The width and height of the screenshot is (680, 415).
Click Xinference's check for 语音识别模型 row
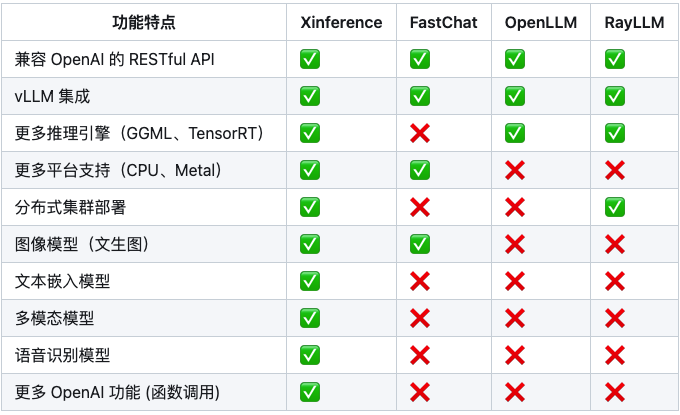coord(310,356)
